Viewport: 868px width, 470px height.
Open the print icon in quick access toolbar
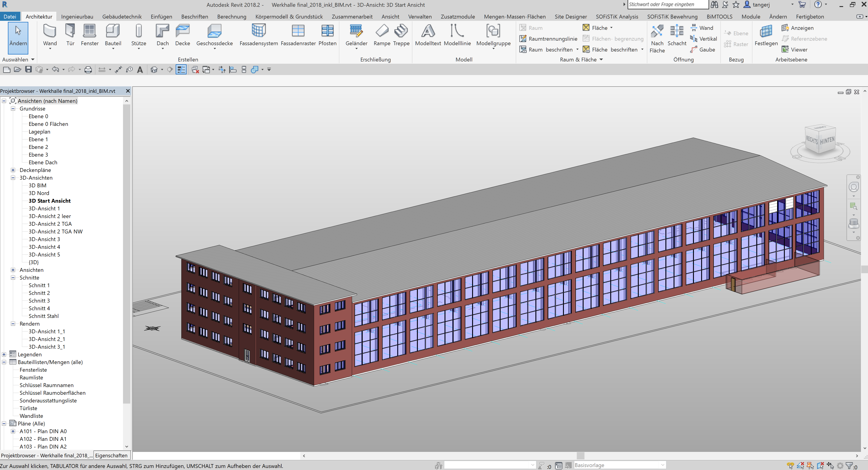coord(88,69)
